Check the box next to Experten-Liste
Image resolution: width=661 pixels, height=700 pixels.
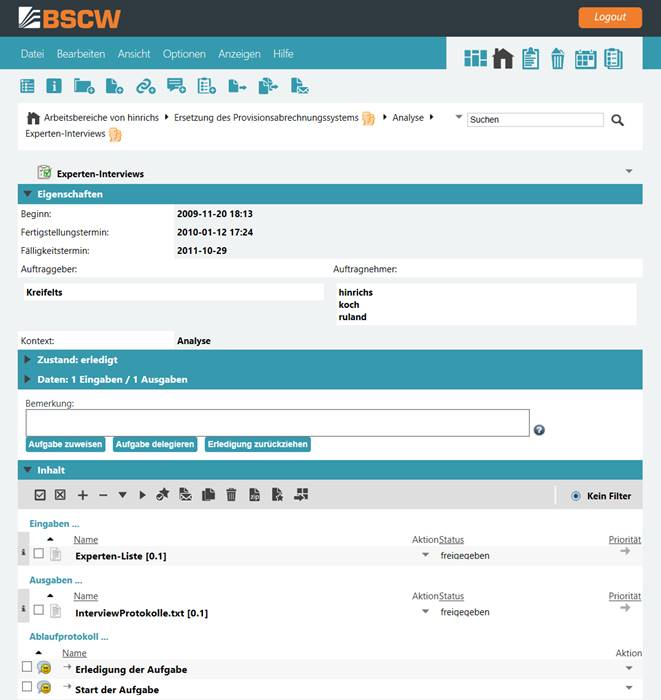39,554
